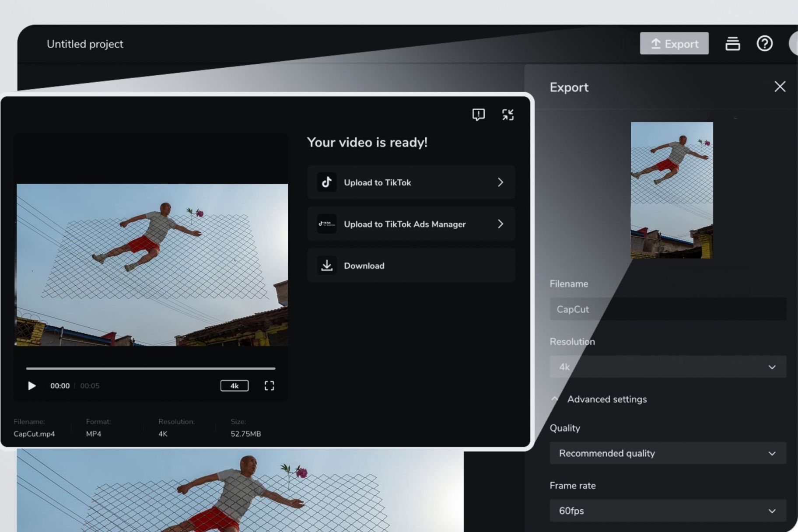Open the layers stack icon in header
Image resolution: width=798 pixels, height=532 pixels.
click(732, 44)
